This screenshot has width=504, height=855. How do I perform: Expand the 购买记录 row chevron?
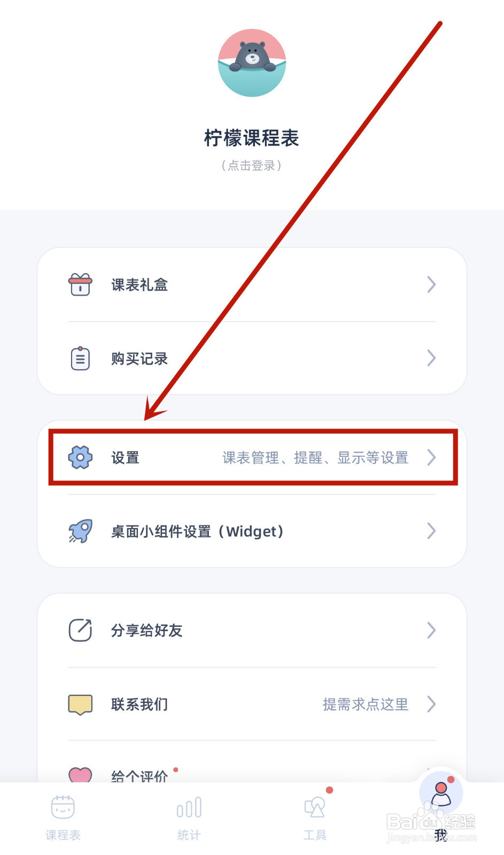point(431,358)
